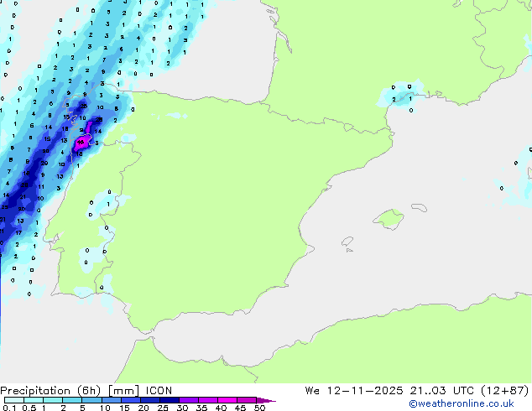Click the legend label "35" under the color bar

(201, 408)
